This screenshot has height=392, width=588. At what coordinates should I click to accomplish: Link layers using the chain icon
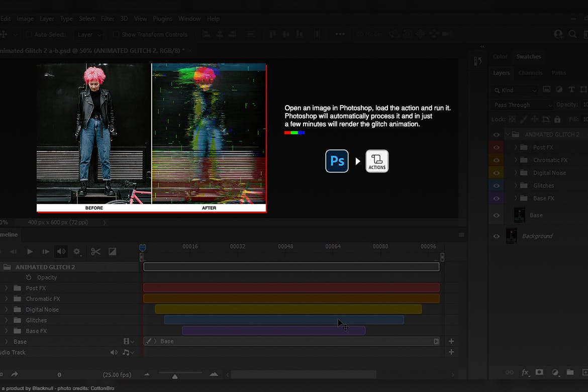point(510,372)
